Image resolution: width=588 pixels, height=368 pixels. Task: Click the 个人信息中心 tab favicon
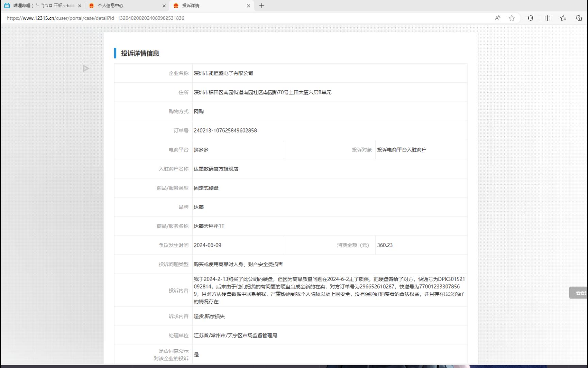tap(91, 6)
